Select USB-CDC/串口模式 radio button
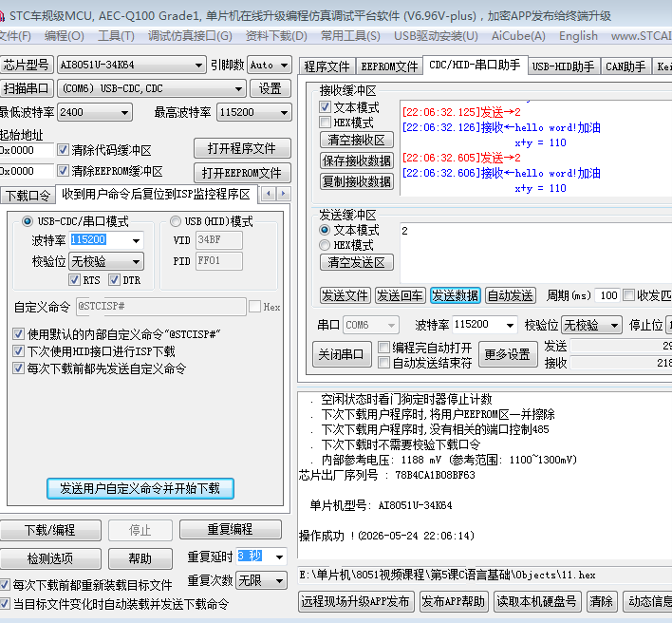 tap(28, 221)
